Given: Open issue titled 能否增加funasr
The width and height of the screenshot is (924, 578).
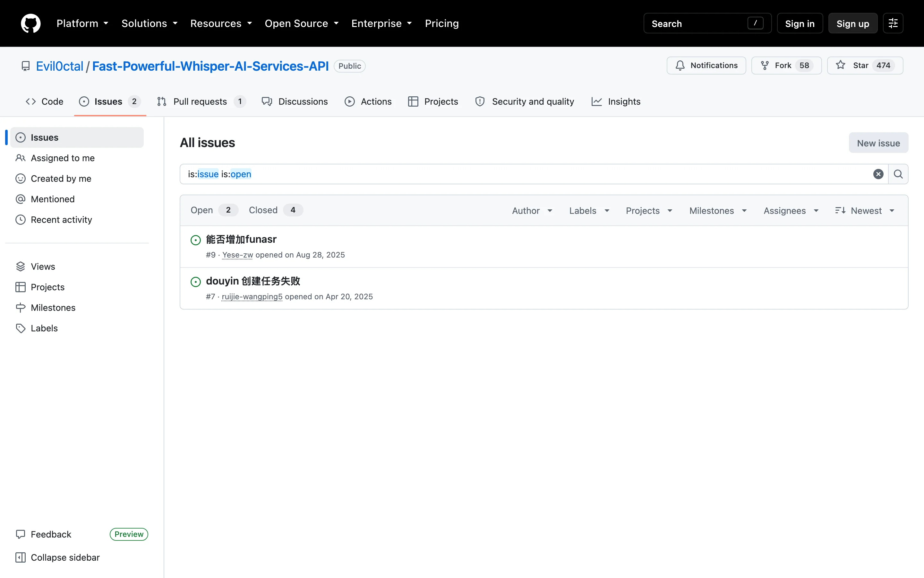Looking at the screenshot, I should coord(241,239).
